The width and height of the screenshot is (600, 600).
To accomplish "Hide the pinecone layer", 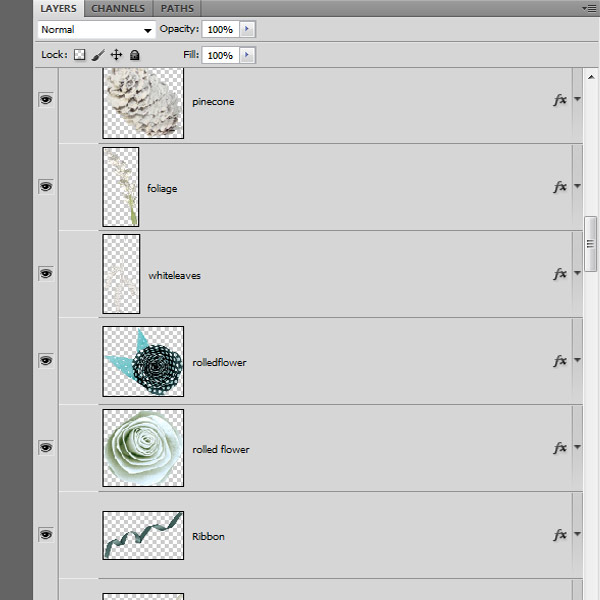I will point(46,100).
